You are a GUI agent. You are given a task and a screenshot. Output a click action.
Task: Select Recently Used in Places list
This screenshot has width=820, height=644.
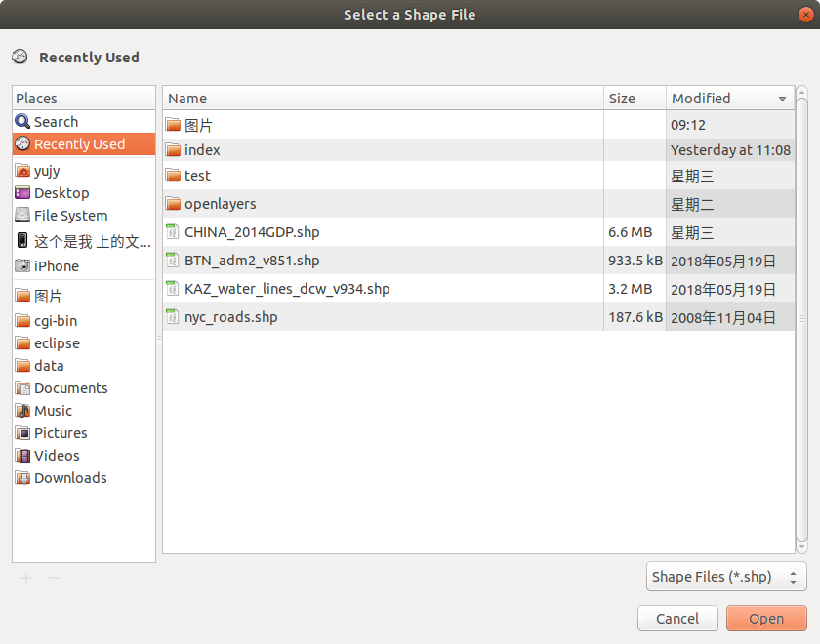(x=79, y=144)
